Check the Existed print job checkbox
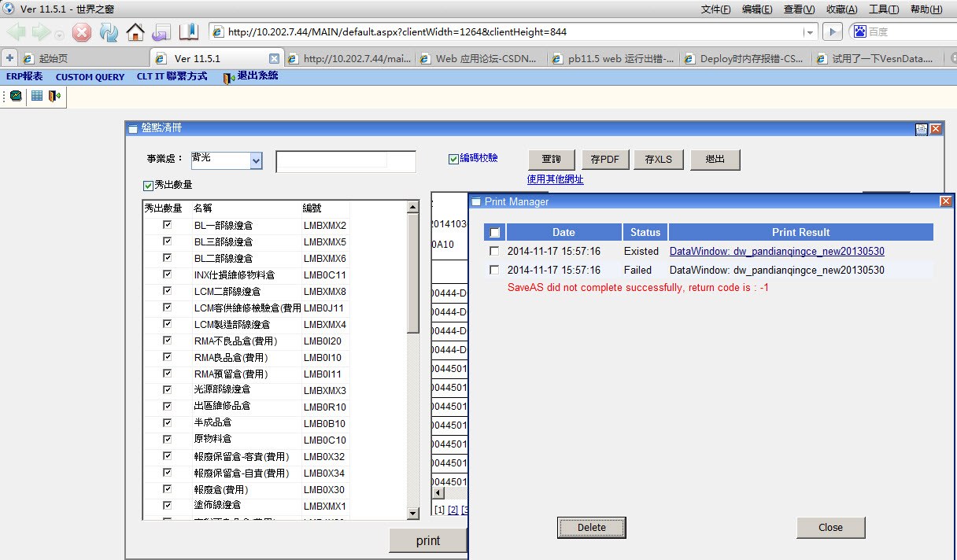Screen dimensions: 957x560 click(494, 252)
